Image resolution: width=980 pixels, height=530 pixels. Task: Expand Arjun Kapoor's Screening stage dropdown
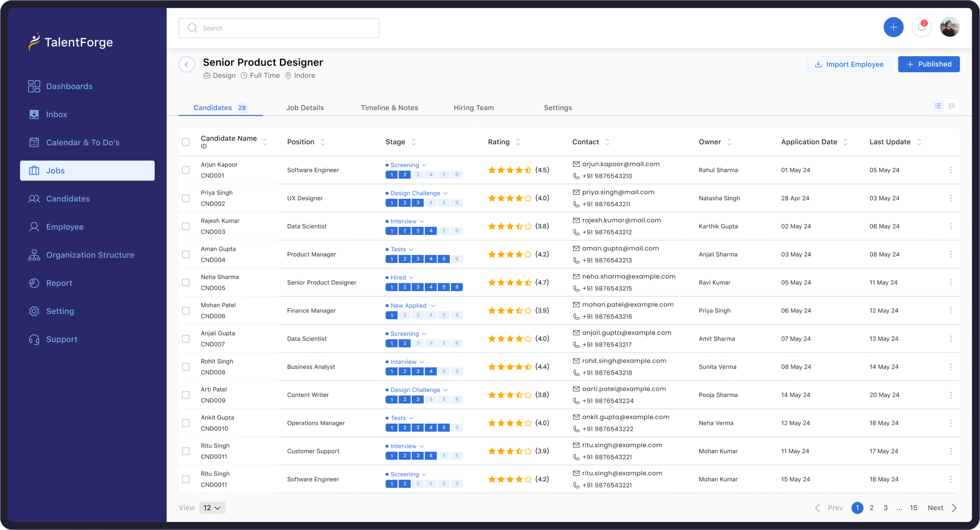[x=424, y=165]
